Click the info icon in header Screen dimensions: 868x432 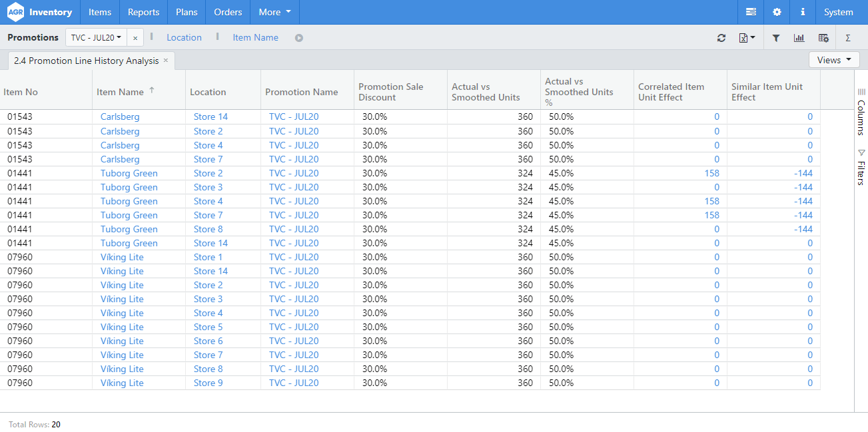(803, 12)
